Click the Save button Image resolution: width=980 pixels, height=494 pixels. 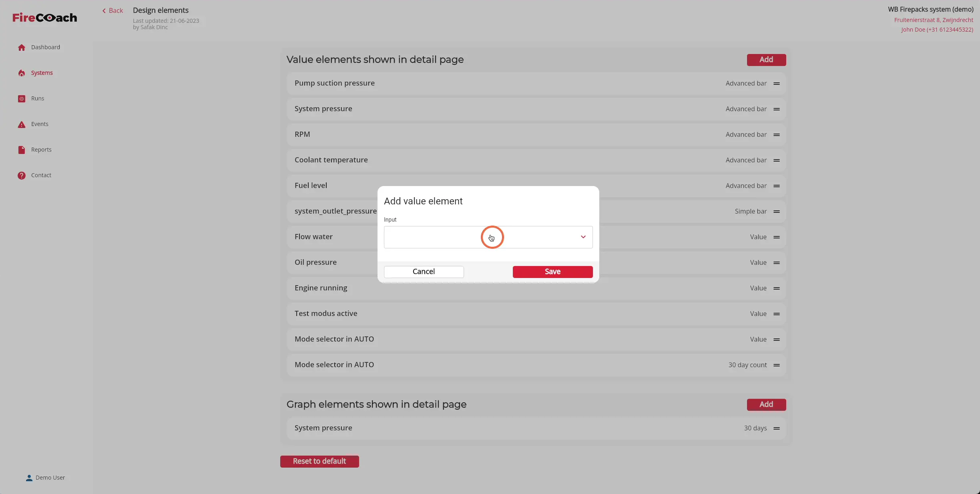[552, 272]
